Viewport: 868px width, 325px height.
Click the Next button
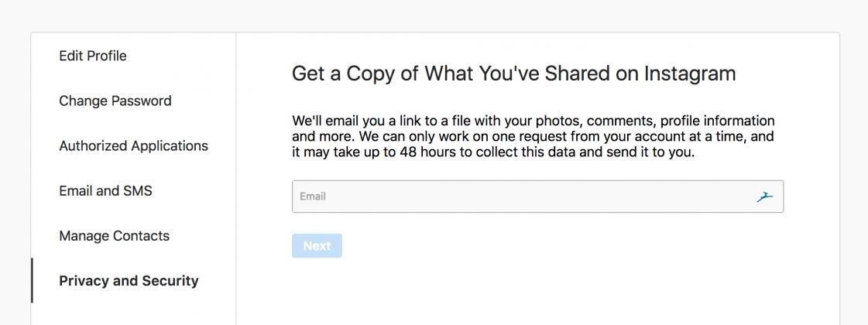(x=317, y=246)
